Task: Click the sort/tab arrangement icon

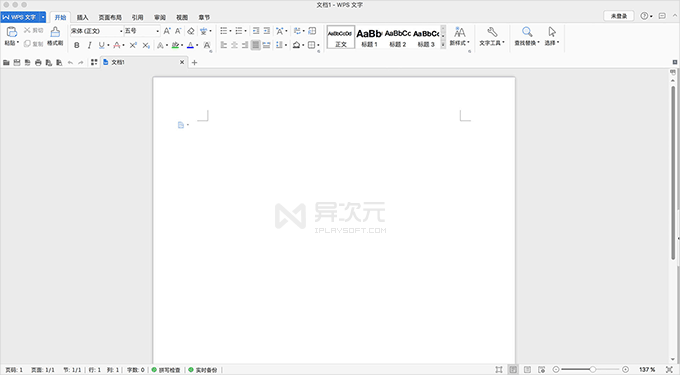Action: pyautogui.click(x=298, y=31)
